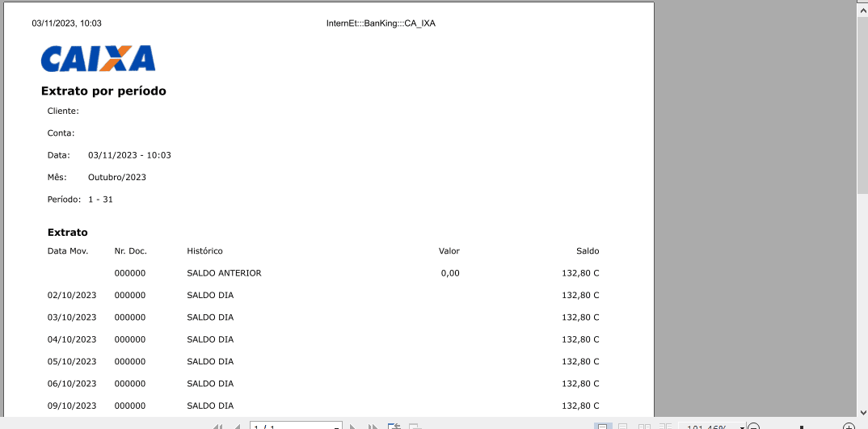Enable single page view mode
The width and height of the screenshot is (868, 429).
[x=603, y=427]
